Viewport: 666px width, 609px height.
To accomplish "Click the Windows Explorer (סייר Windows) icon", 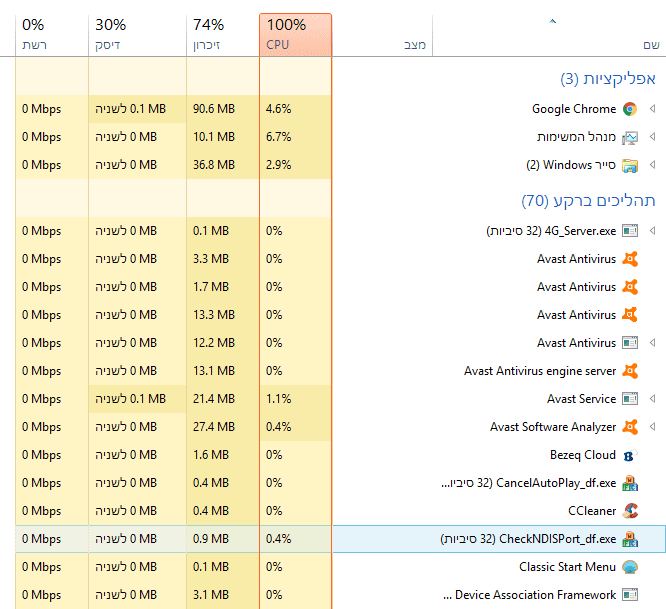I will (629, 165).
